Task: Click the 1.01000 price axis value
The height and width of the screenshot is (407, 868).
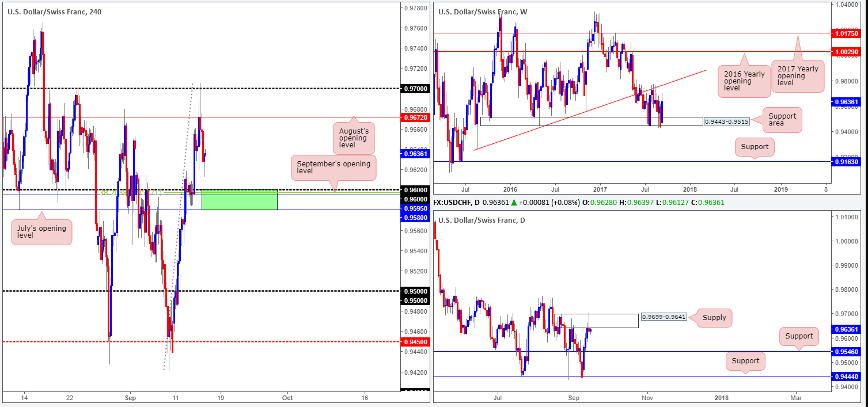Action: pos(846,217)
